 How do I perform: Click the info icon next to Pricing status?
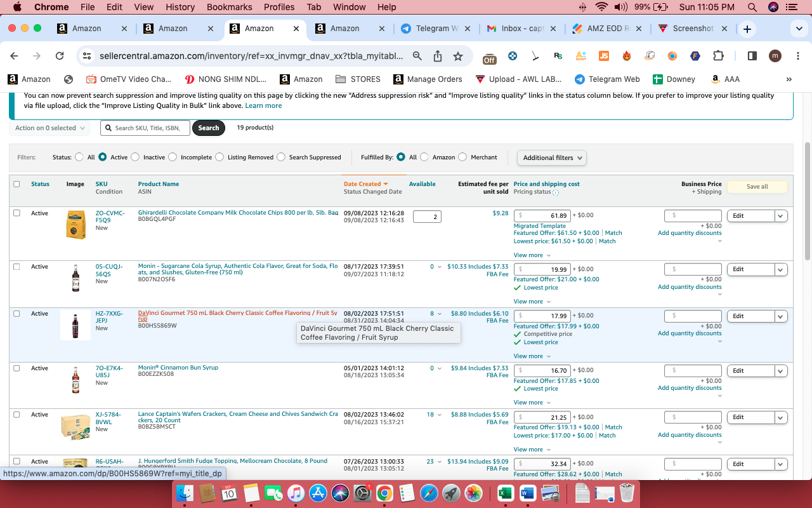[x=556, y=192]
